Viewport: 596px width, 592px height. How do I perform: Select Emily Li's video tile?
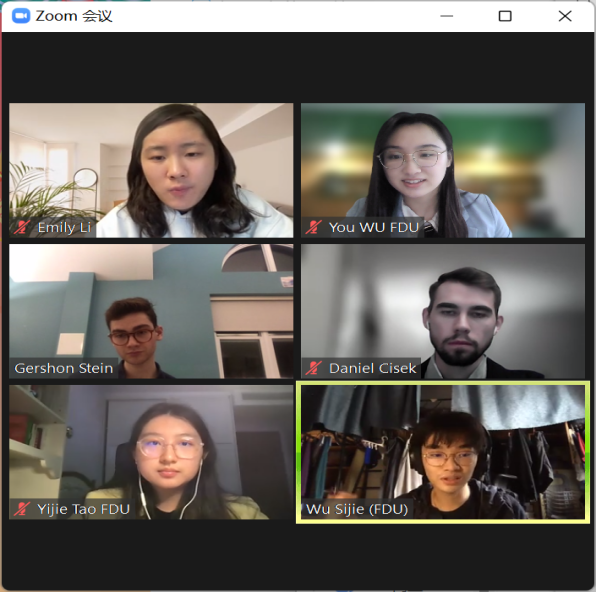151,170
